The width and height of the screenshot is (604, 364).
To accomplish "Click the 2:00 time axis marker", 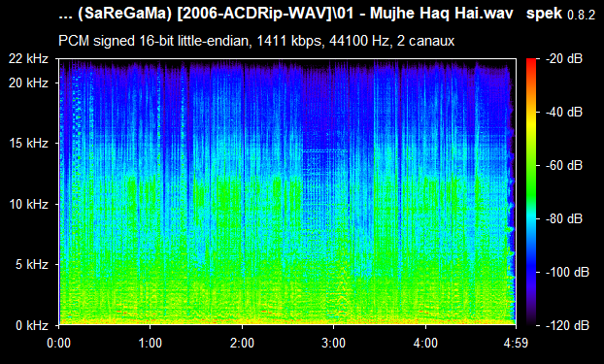I will (x=242, y=343).
